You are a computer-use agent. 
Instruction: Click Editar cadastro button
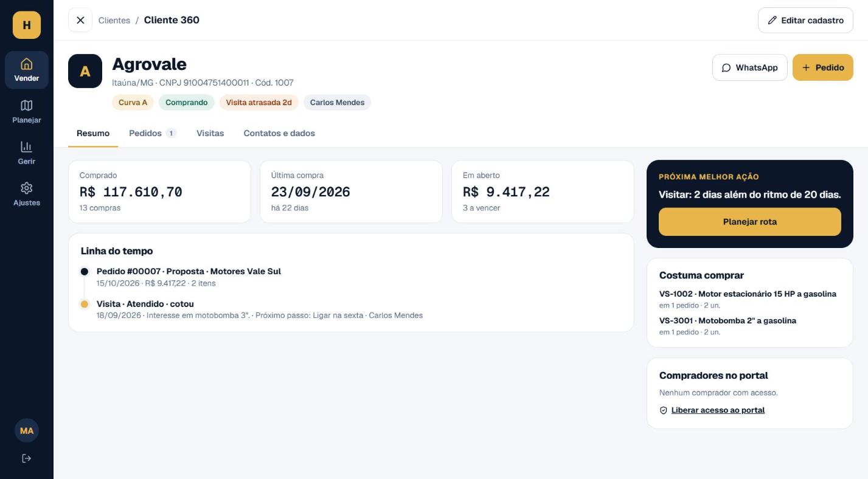(805, 20)
